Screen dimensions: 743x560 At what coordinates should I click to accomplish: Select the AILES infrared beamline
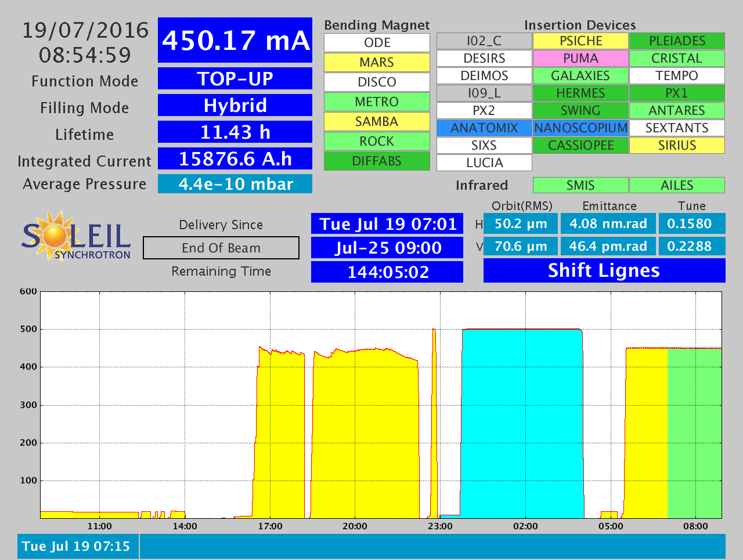coord(677,185)
